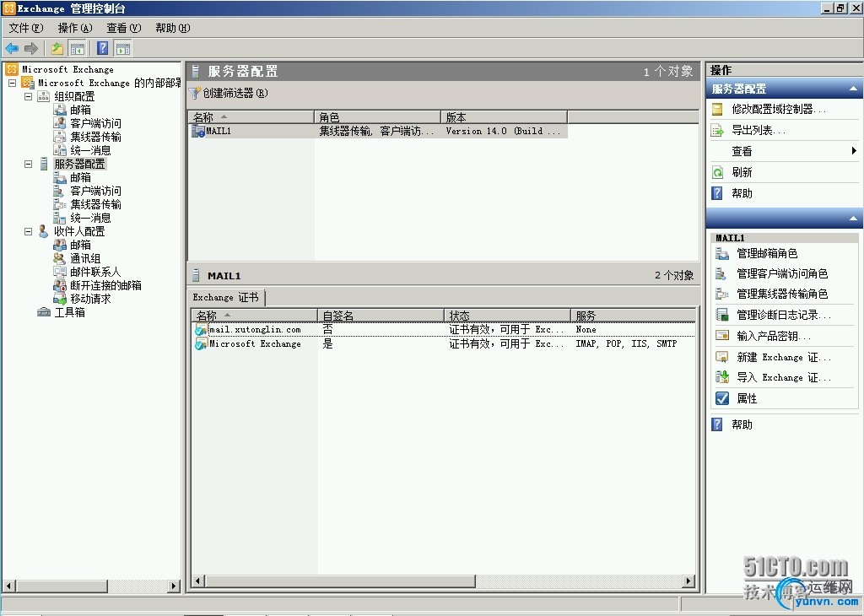The width and height of the screenshot is (864, 616).
Task: Select 统一消息 under 组织配置
Action: click(x=90, y=150)
